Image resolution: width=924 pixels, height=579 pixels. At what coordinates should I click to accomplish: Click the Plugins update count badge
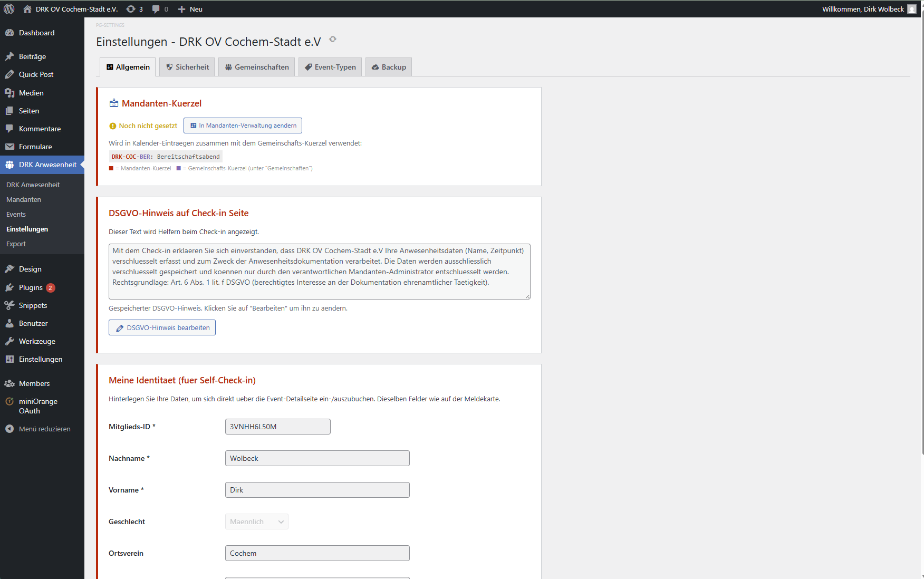50,288
